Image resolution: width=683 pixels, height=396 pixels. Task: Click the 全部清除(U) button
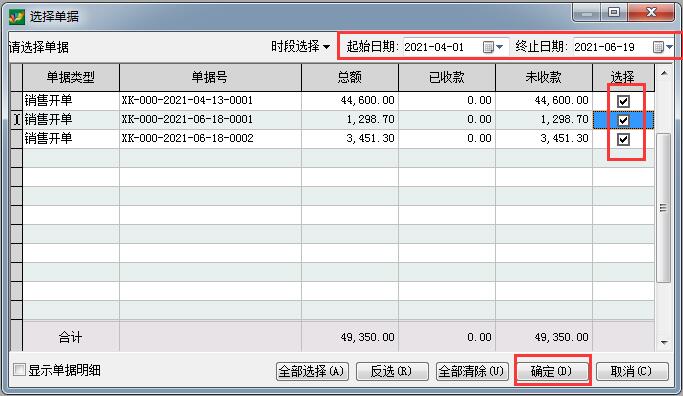472,371
